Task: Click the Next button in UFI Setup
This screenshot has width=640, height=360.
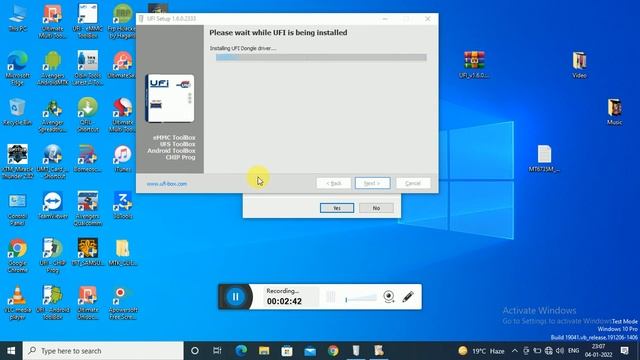Action: pos(372,183)
